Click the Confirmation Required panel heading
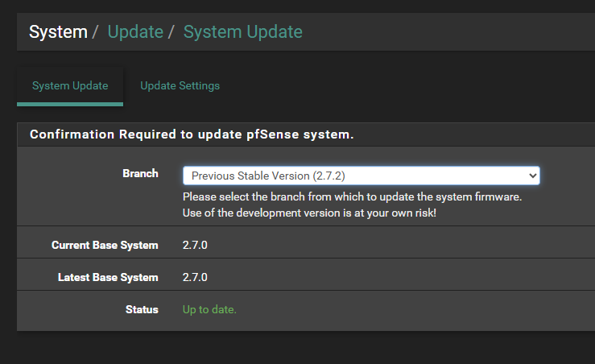Viewport: 595px width, 364px height. point(192,134)
